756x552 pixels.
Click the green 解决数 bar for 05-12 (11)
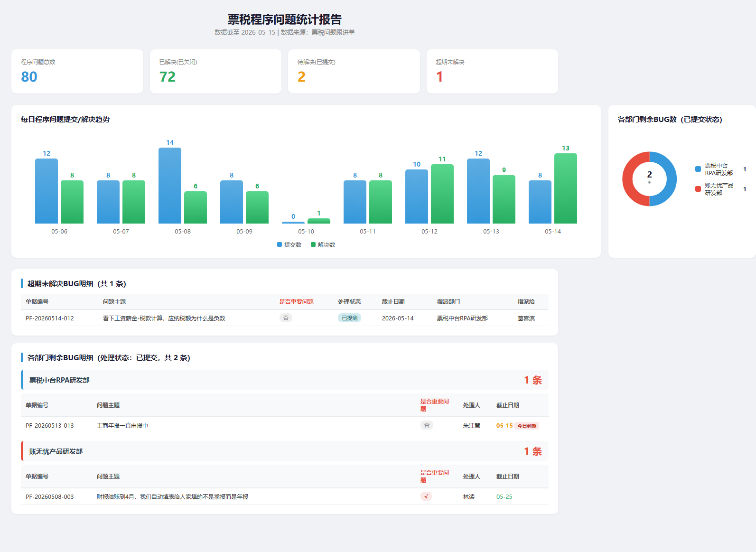pos(442,194)
